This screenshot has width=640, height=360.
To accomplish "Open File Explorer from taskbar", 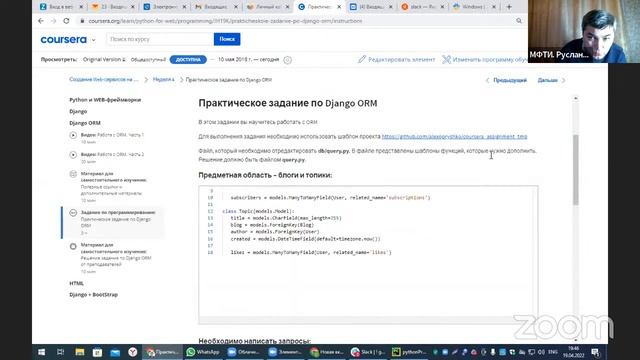I will (x=80, y=352).
